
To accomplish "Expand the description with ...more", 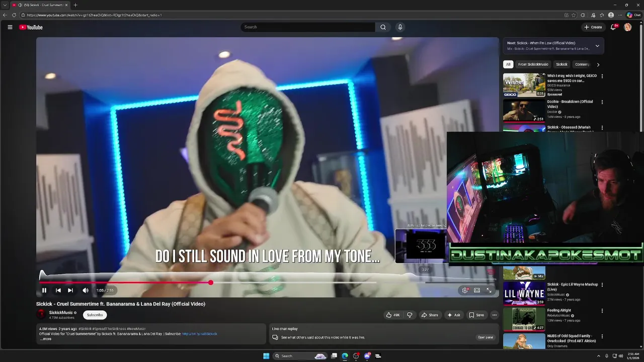I will [x=46, y=339].
